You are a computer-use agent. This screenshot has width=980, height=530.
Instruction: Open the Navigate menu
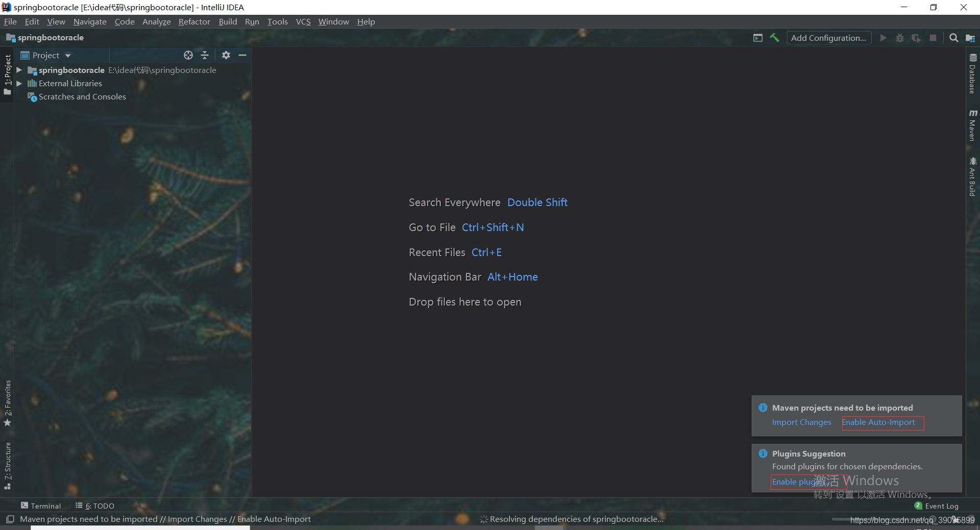90,21
